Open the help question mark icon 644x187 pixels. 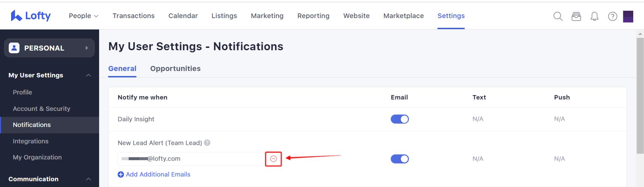(x=612, y=16)
